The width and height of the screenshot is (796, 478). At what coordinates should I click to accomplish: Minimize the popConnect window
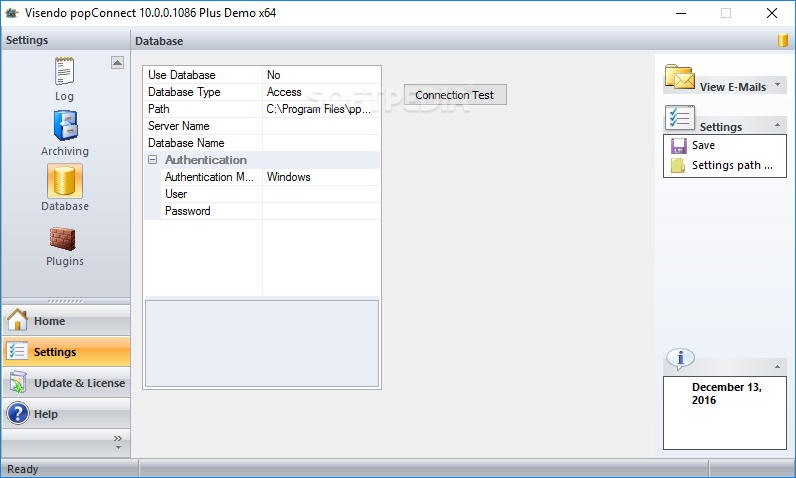pos(681,13)
